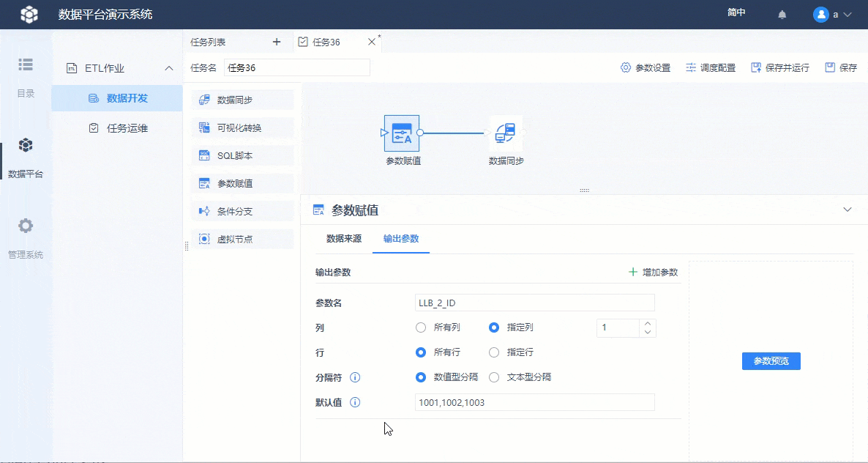This screenshot has height=463, width=868.
Task: Select 所有列 radio option
Action: tap(421, 327)
